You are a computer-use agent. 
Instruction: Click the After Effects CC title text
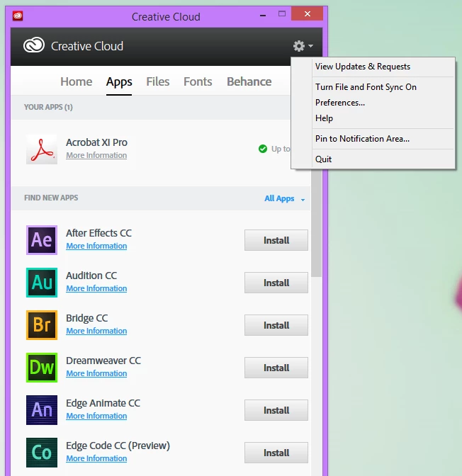pos(98,233)
